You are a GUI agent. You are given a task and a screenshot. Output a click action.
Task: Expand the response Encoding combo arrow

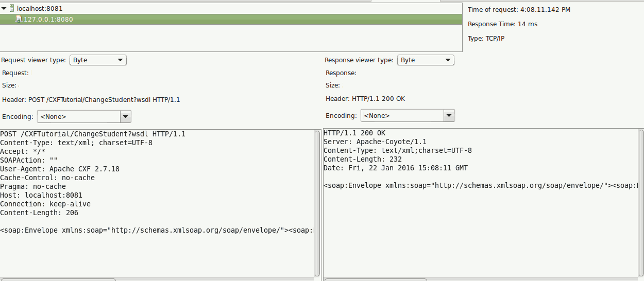click(449, 116)
